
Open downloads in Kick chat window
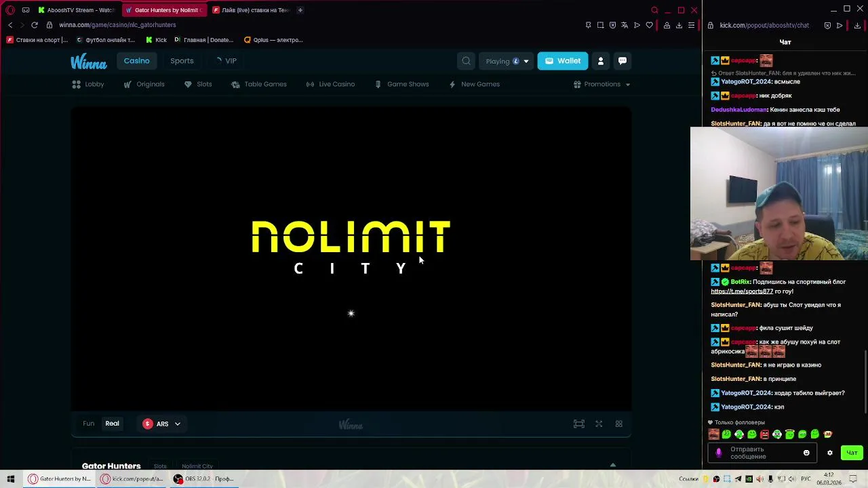click(x=857, y=25)
